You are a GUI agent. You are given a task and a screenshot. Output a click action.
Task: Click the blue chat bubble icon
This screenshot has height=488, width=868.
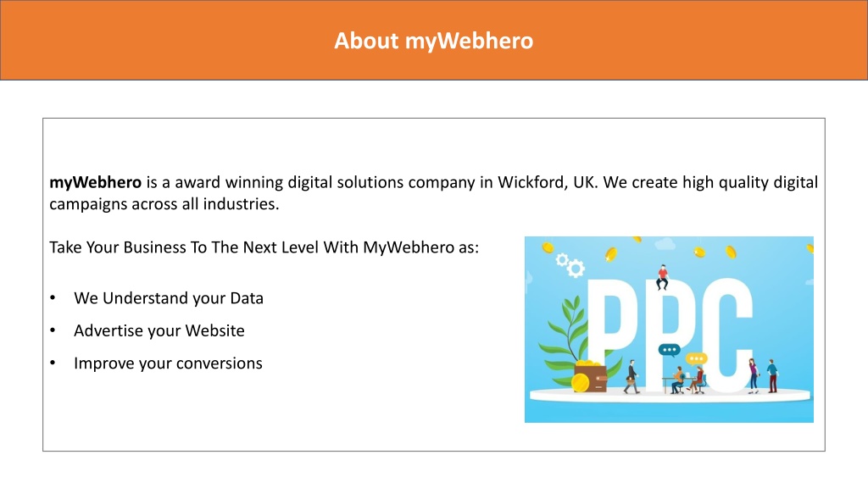click(x=670, y=350)
